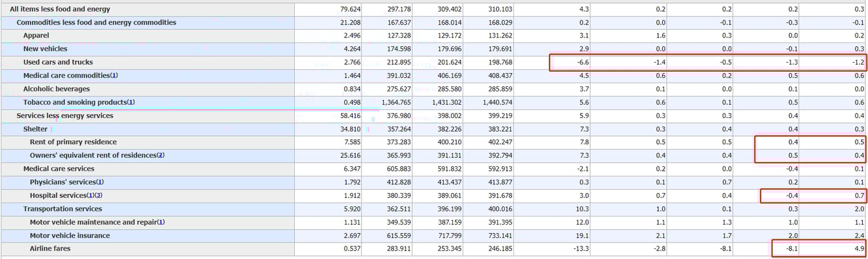Open footnote (1) beside Medical care commodities
This screenshot has height=259, width=868.
114,76
